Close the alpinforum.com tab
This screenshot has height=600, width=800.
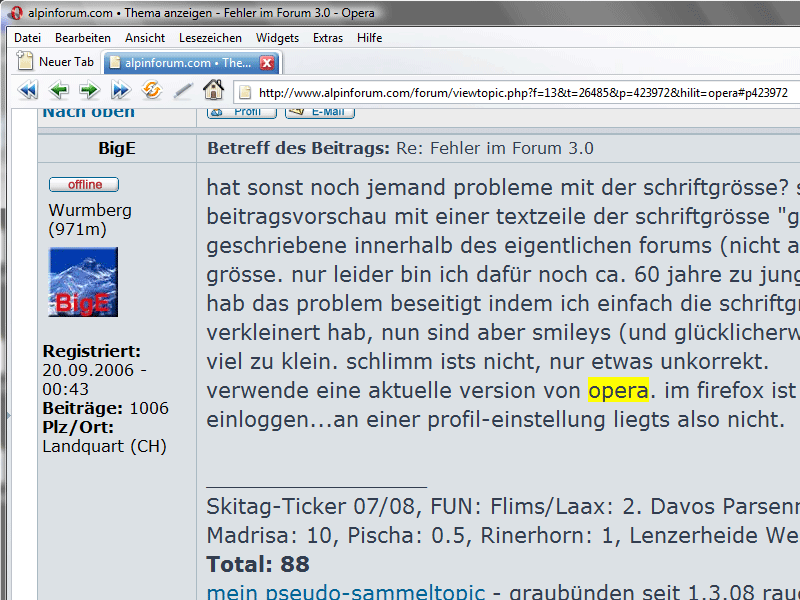coord(267,62)
